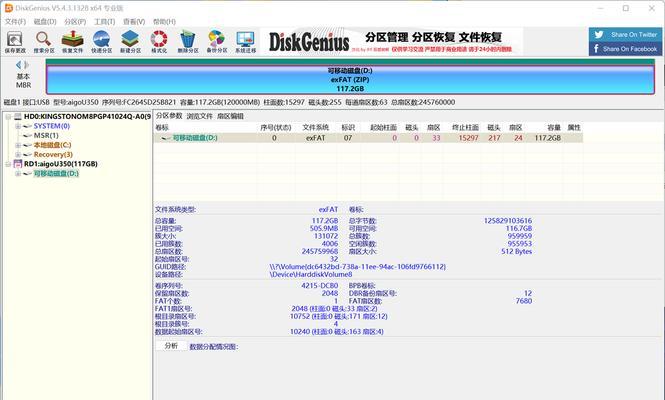Select the 可移动磁盘(D:) row in partition table
The image size is (665, 400).
coord(368,138)
